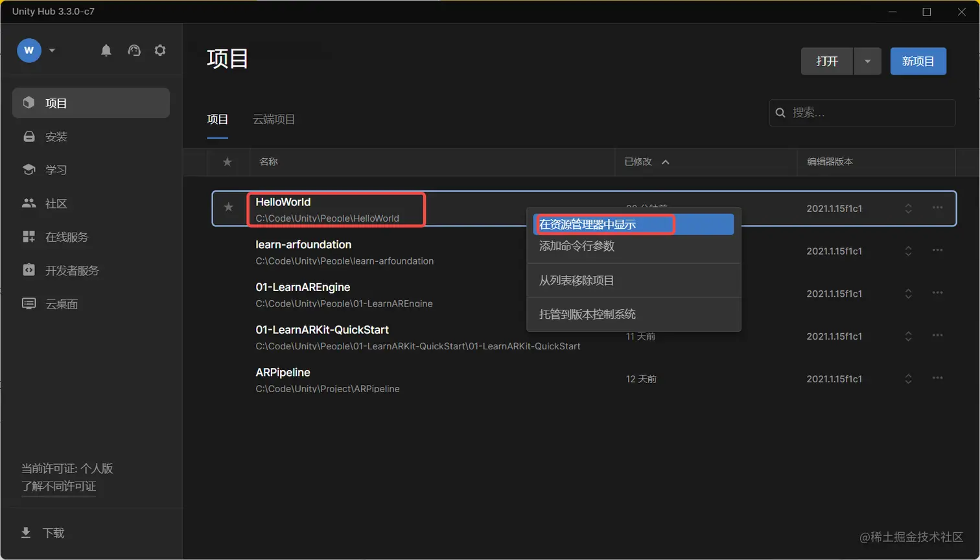980x560 pixels.
Task: Star the HelloWorld project
Action: click(x=228, y=207)
